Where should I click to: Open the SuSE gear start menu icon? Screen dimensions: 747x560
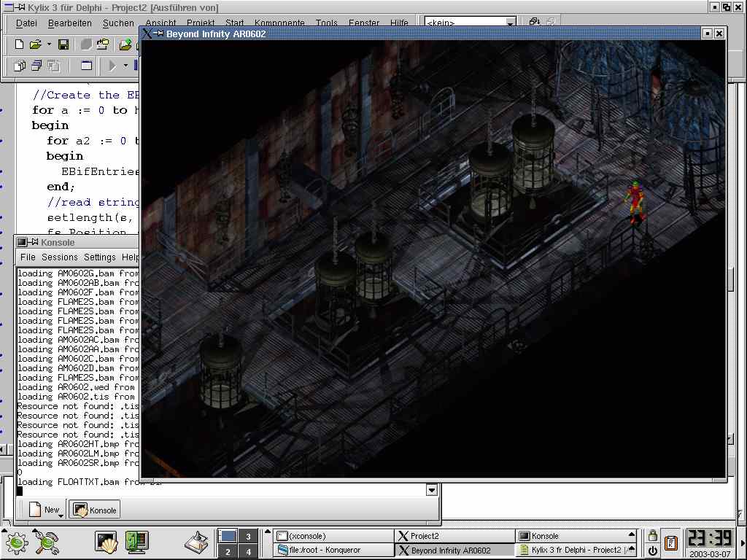tap(16, 542)
